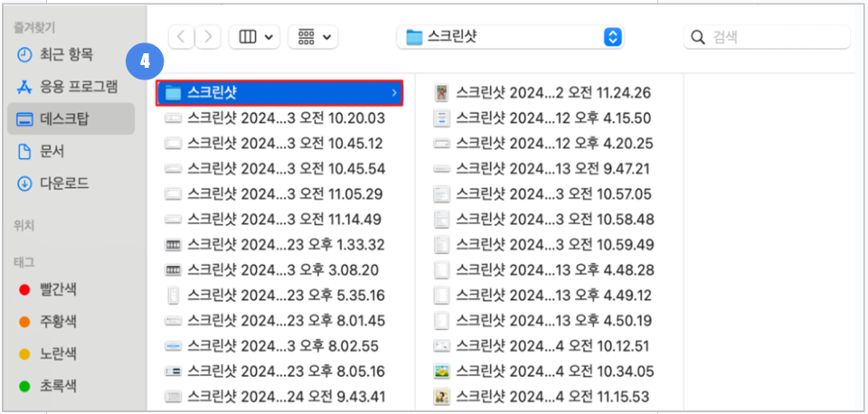
Task: Open the group-by grid dropdown
Action: point(312,37)
